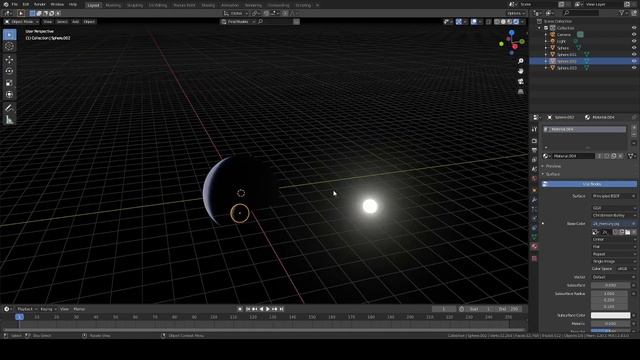Expand the Base Color disclosure triangle
Viewport: 640px width, 360px height.
point(543,224)
